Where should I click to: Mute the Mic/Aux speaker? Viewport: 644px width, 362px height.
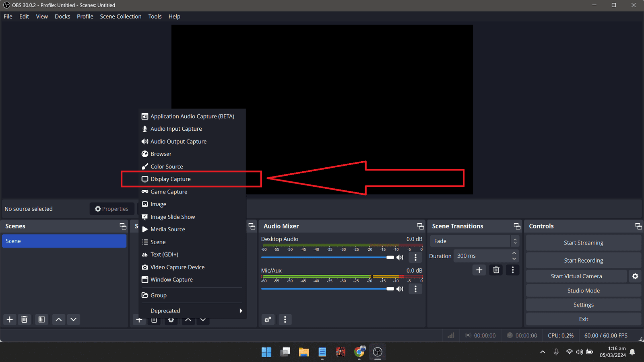tap(400, 289)
